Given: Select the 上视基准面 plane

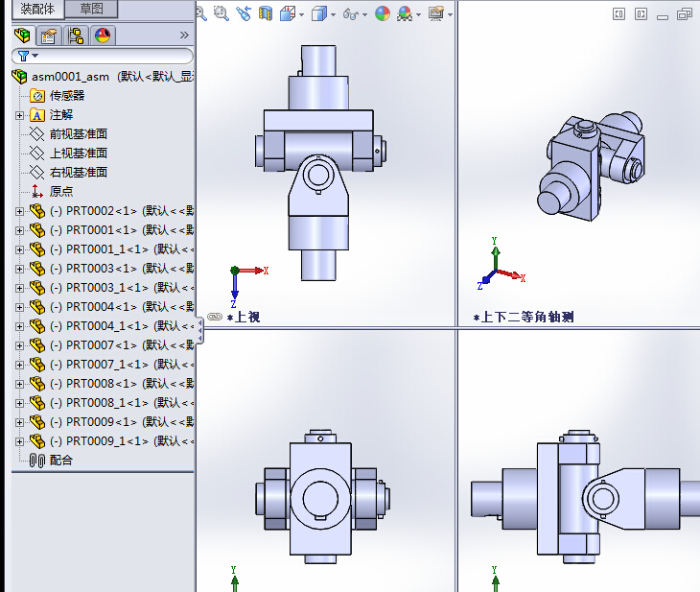Looking at the screenshot, I should [x=79, y=154].
